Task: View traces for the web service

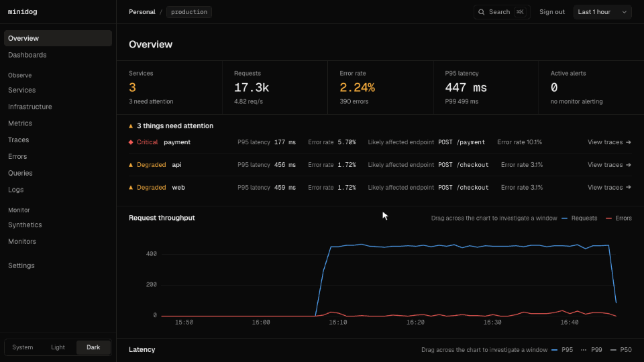Action: point(609,187)
